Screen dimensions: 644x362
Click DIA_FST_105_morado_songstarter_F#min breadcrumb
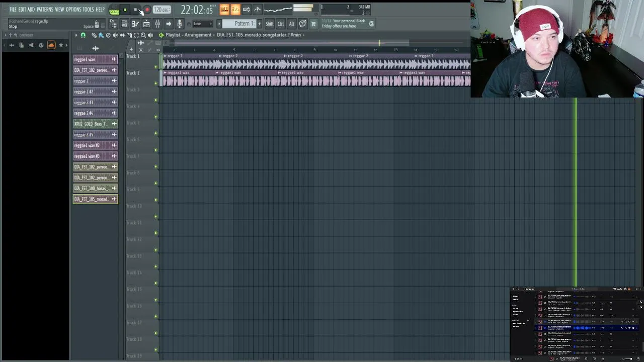[x=259, y=35]
